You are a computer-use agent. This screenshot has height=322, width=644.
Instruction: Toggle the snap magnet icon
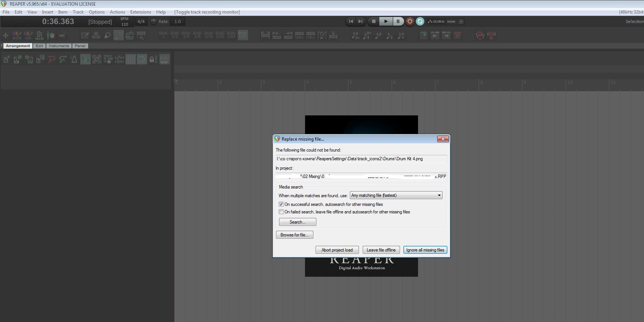[142, 59]
